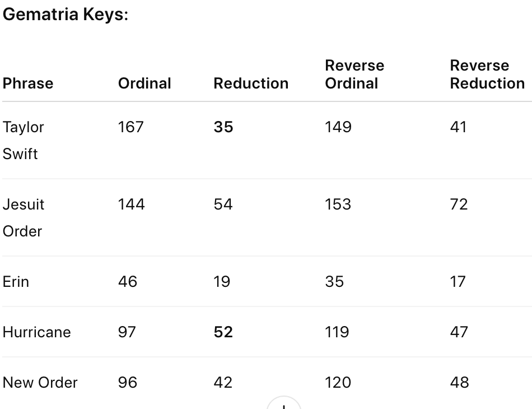Click the circular scroll-down arrow button
Image resolution: width=532 pixels, height=409 pixels.
coord(284,403)
